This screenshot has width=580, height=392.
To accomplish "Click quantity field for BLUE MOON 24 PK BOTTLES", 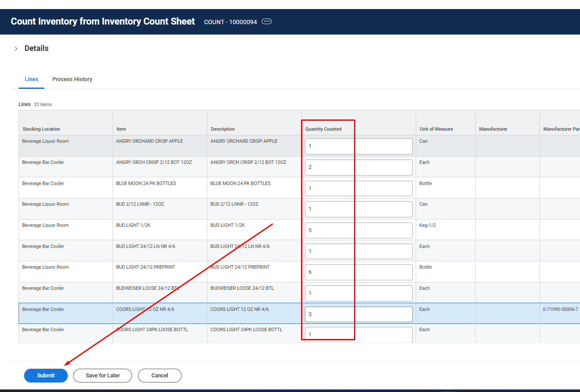I will coord(358,188).
